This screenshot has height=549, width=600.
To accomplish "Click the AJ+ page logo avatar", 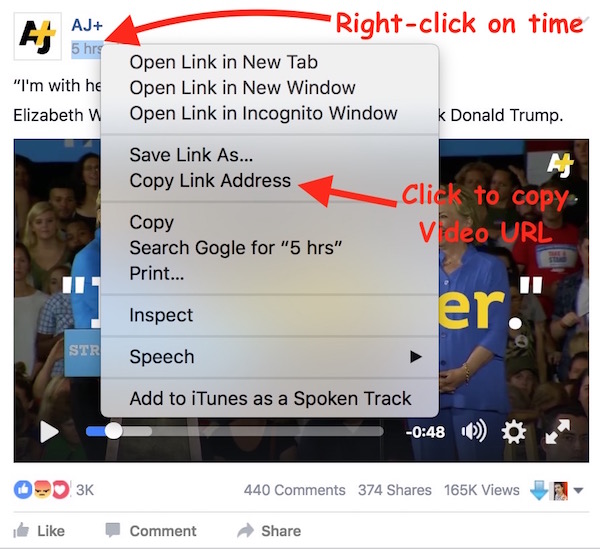I will [x=38, y=36].
